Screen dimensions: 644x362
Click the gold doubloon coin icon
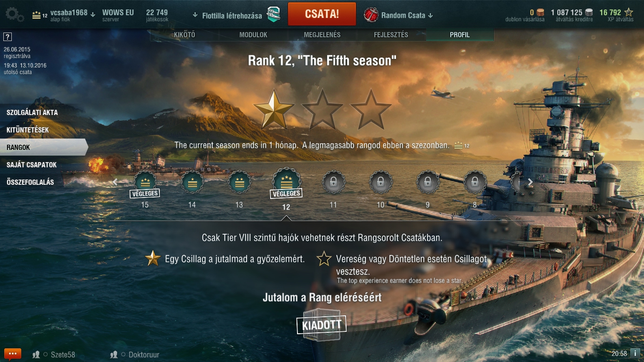coord(540,13)
